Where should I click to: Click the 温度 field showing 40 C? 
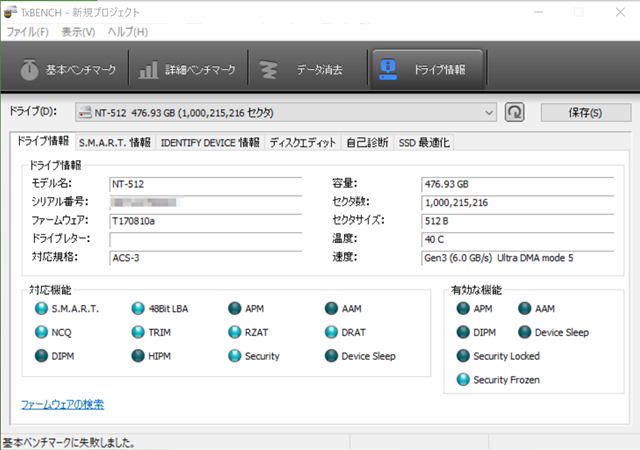coord(518,239)
